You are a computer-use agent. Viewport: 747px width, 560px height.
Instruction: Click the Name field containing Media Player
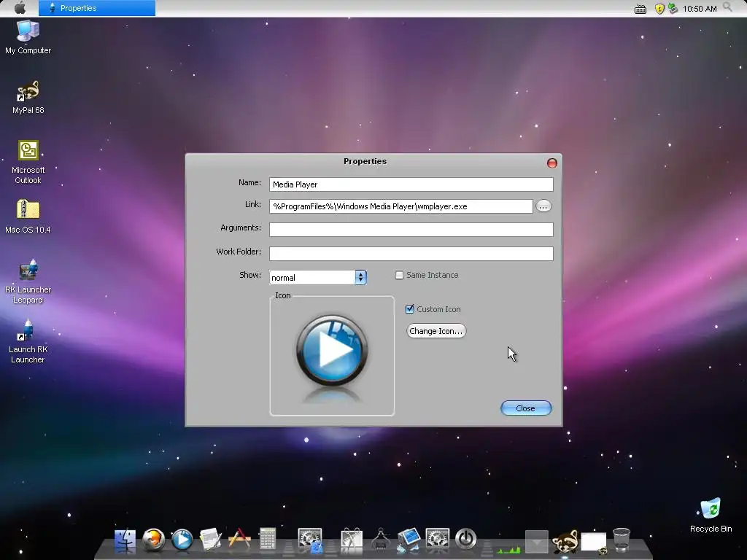coord(411,184)
